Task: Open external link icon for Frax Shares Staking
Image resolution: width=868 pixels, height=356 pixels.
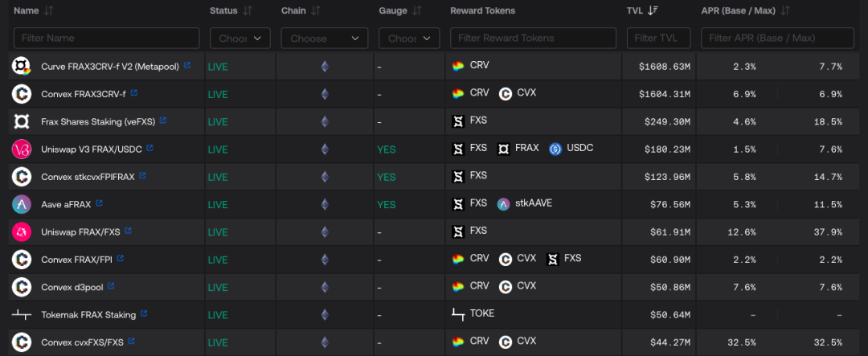Action: click(x=163, y=121)
